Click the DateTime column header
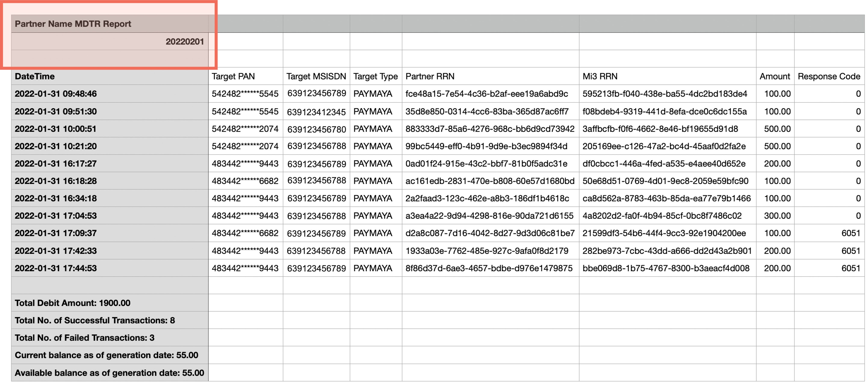The height and width of the screenshot is (385, 868). pos(35,77)
